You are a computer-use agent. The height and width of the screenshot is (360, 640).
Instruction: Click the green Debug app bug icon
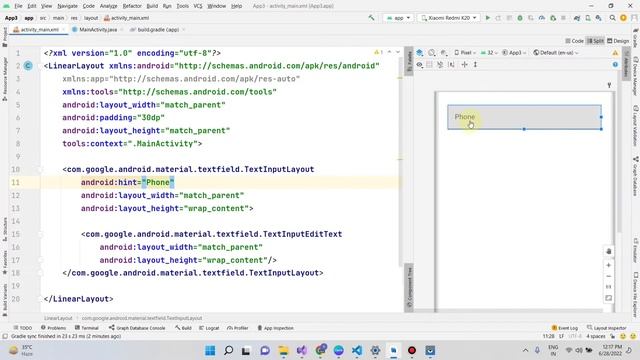(x=520, y=18)
